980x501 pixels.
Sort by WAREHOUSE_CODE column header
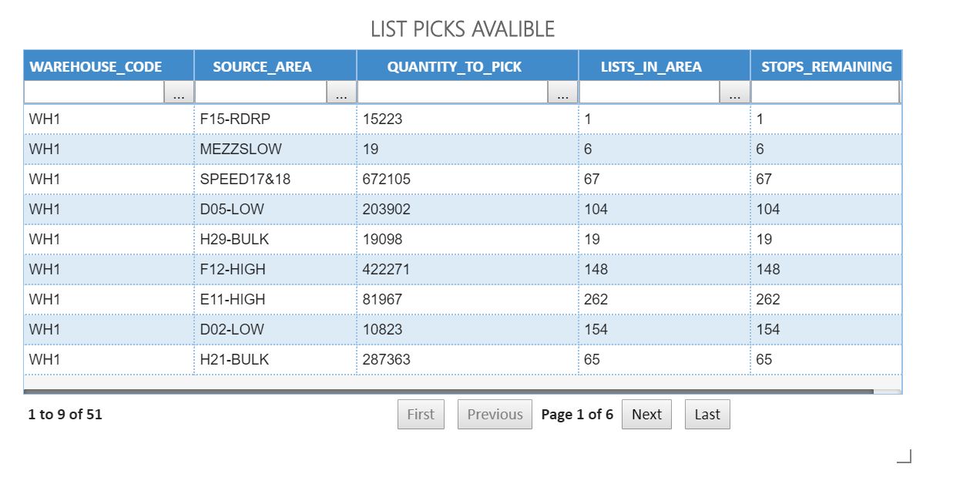click(x=96, y=66)
